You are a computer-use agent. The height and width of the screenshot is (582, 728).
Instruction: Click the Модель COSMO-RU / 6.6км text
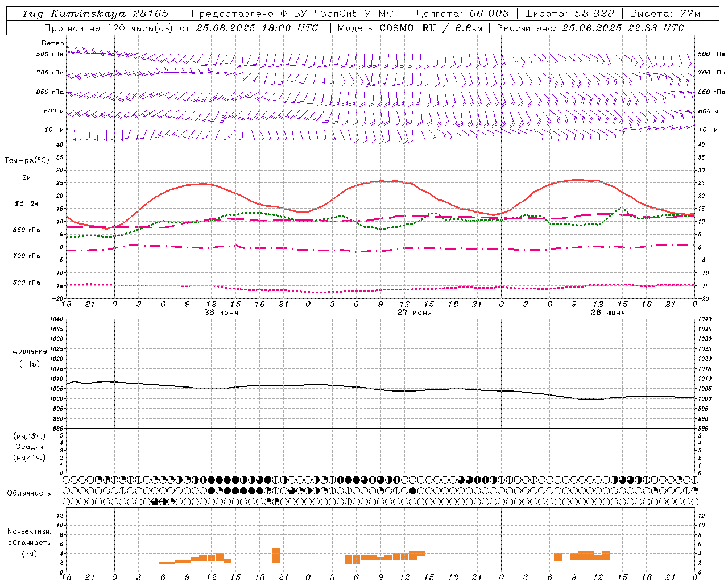coord(409,28)
